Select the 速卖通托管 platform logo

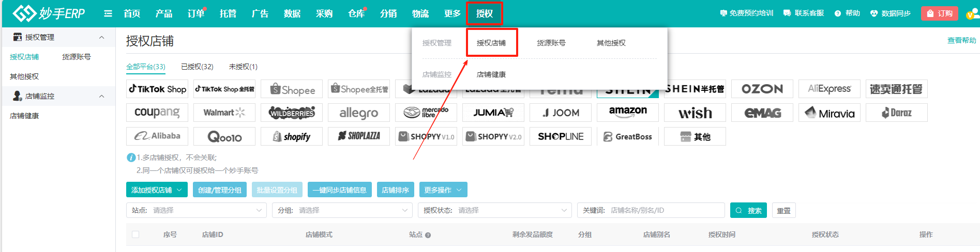click(x=897, y=89)
